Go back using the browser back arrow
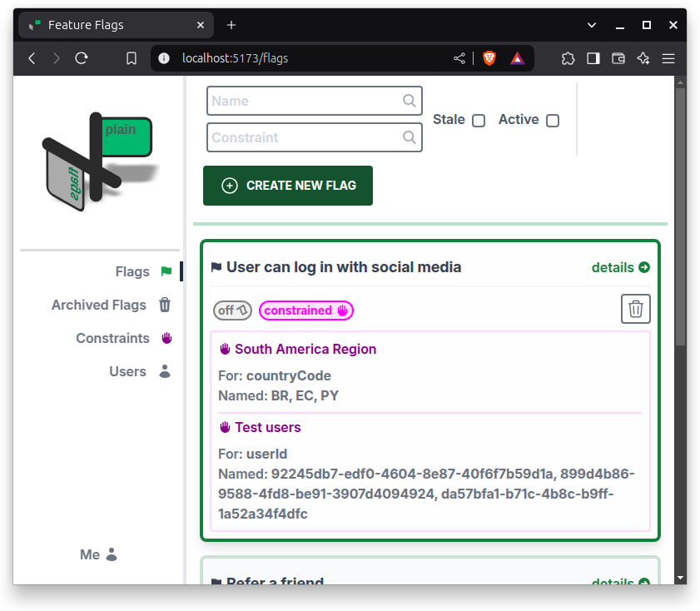 (x=32, y=58)
